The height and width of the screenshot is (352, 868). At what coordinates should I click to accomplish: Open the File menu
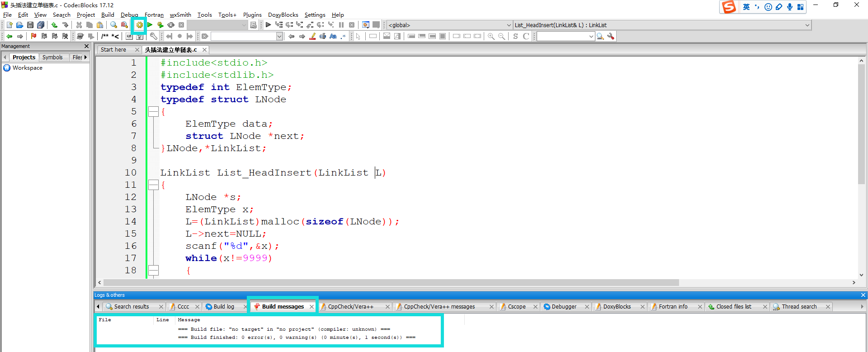(x=7, y=14)
